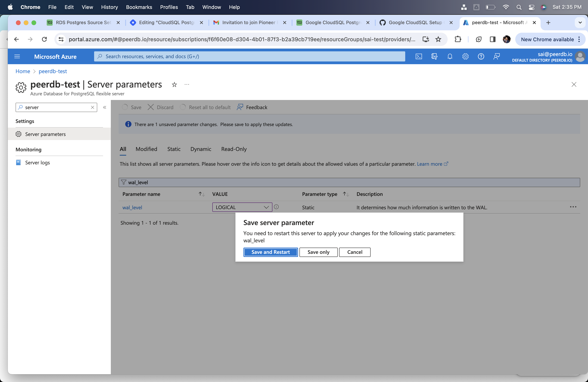
Task: Expand the parameter options ellipsis menu
Action: 573,207
